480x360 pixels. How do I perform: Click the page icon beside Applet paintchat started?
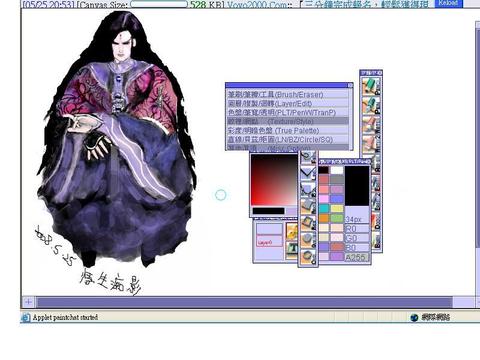tap(25, 317)
